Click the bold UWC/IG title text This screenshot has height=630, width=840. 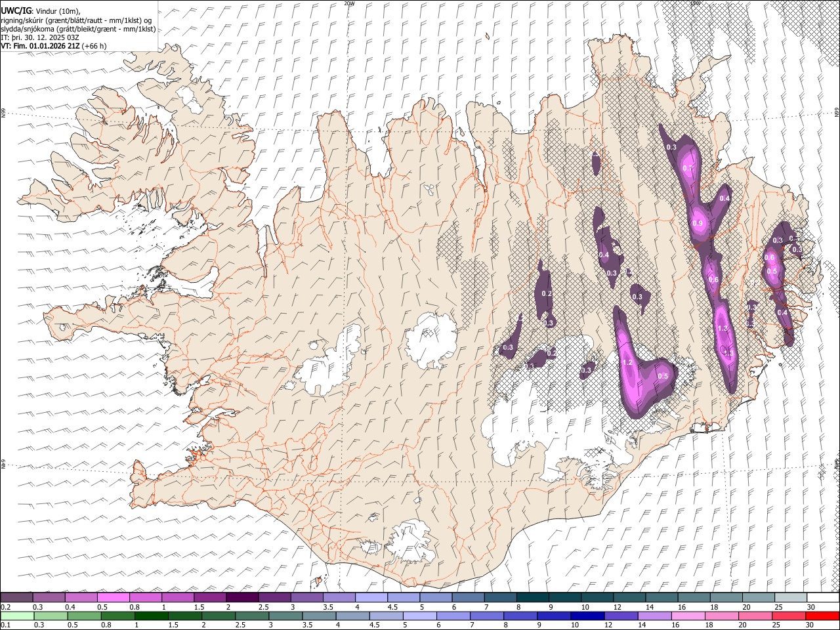pos(16,10)
